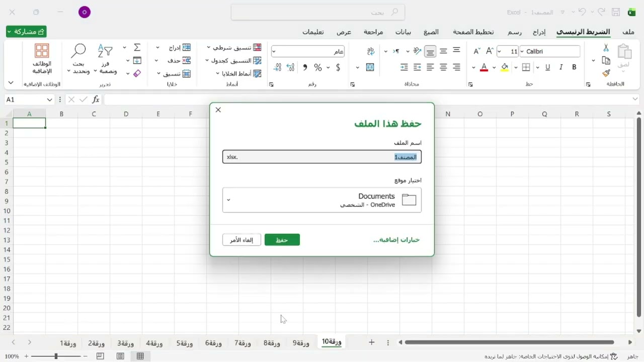Collapse the ribbon with chevron
644x362 pixels.
[x=11, y=83]
